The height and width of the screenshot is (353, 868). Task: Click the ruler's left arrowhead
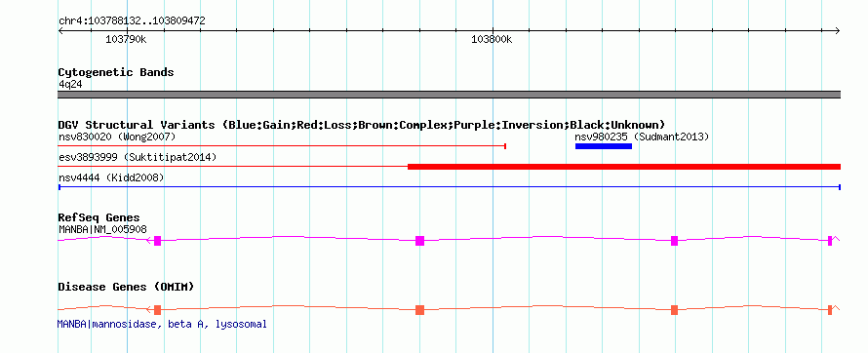pyautogui.click(x=60, y=30)
